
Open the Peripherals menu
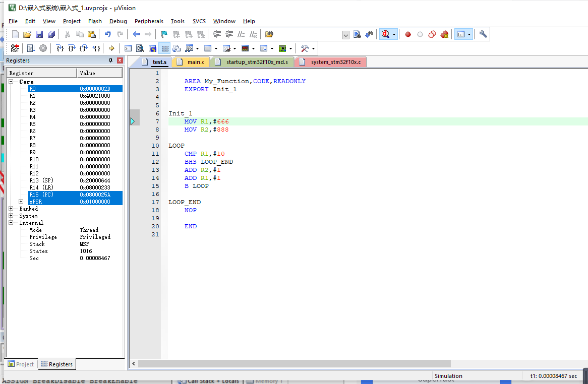pos(149,21)
